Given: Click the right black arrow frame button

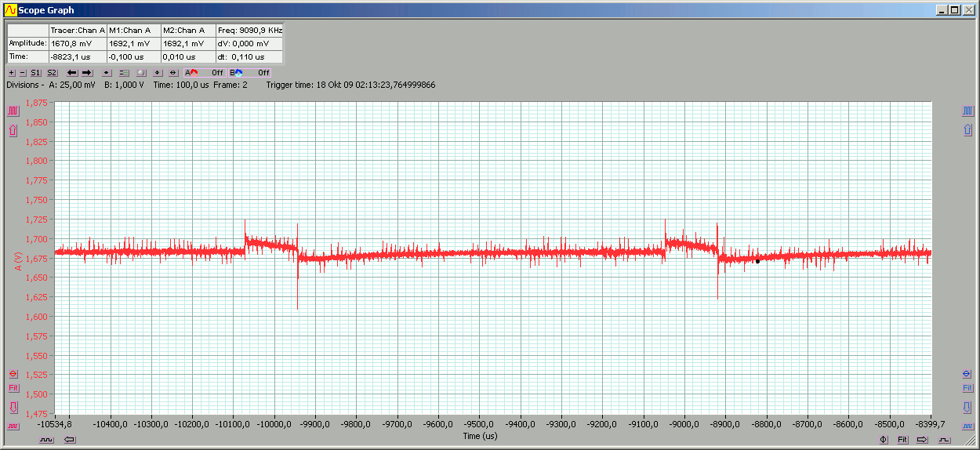Looking at the screenshot, I should (x=87, y=72).
